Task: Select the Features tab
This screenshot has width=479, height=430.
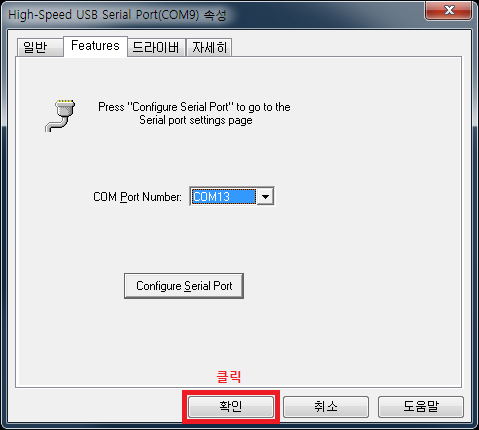Action: (95, 46)
